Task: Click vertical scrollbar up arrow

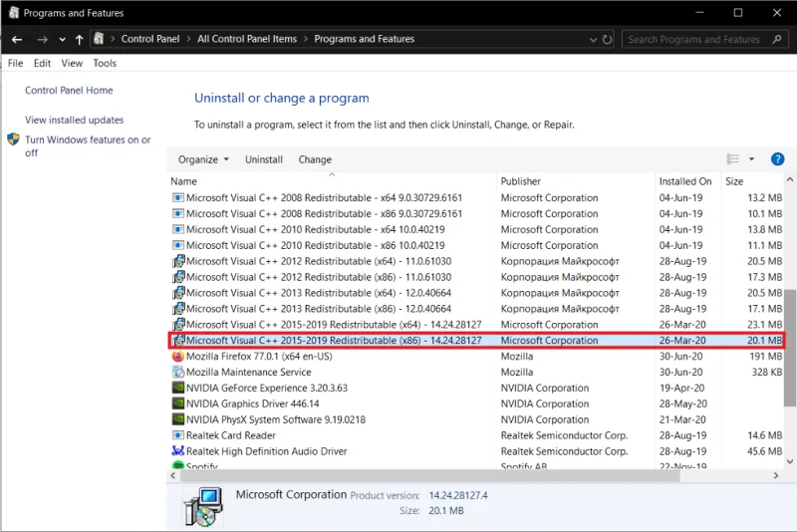Action: [x=790, y=179]
